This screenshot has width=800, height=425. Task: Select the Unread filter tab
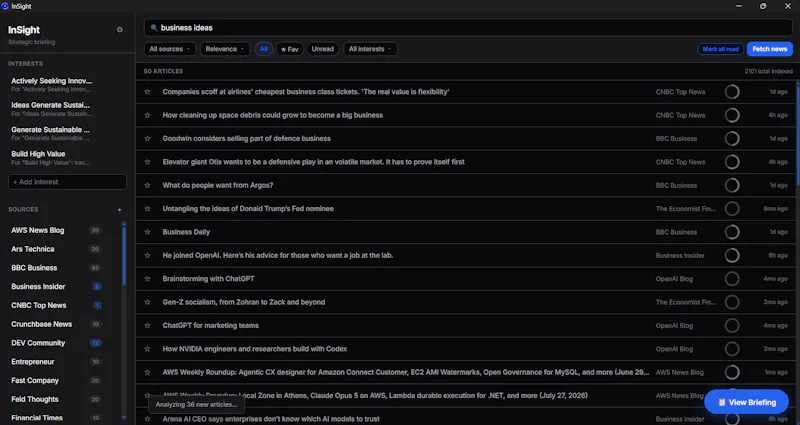[322, 49]
